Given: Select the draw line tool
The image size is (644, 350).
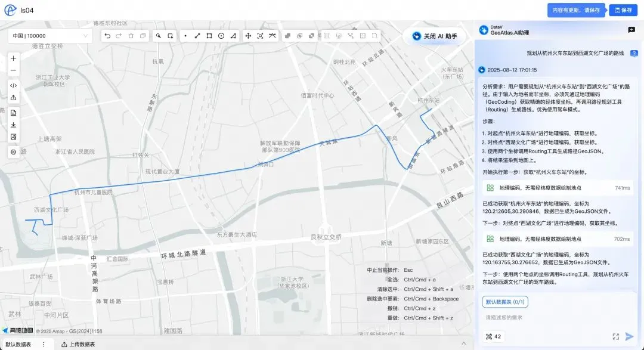Looking at the screenshot, I should (x=197, y=36).
